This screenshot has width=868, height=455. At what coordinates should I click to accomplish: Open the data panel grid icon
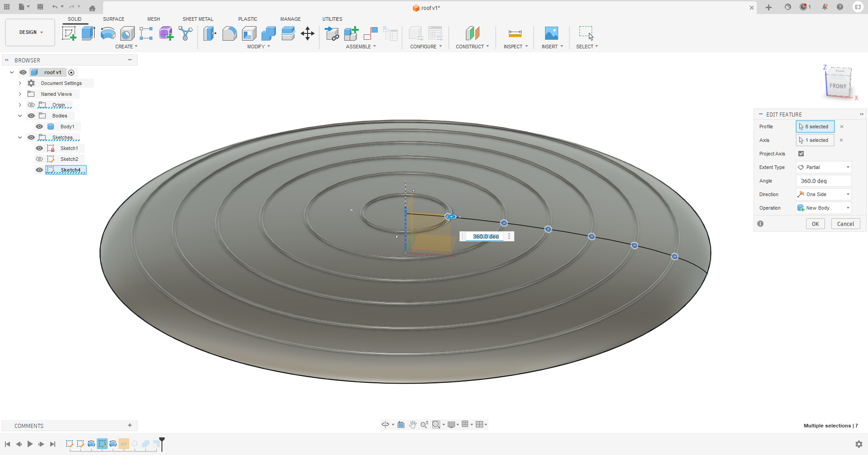click(7, 7)
